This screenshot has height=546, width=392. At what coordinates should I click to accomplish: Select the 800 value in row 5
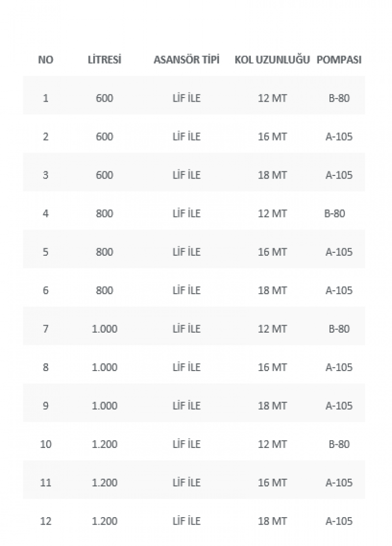click(105, 252)
